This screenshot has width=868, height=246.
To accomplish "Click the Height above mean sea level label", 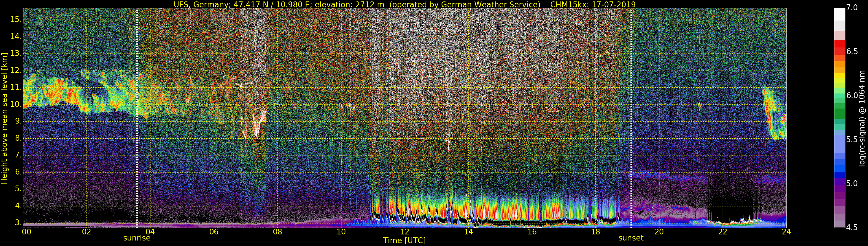I will pos(4,118).
